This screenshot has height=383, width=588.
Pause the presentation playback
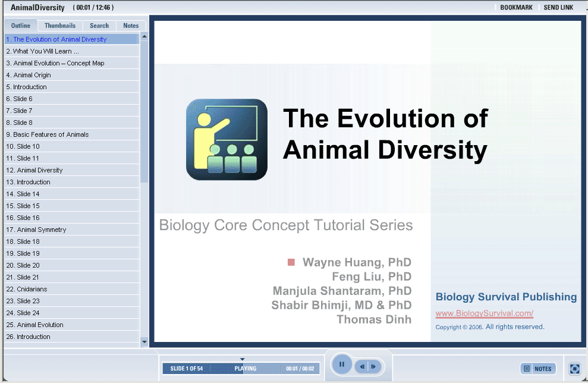coord(341,365)
